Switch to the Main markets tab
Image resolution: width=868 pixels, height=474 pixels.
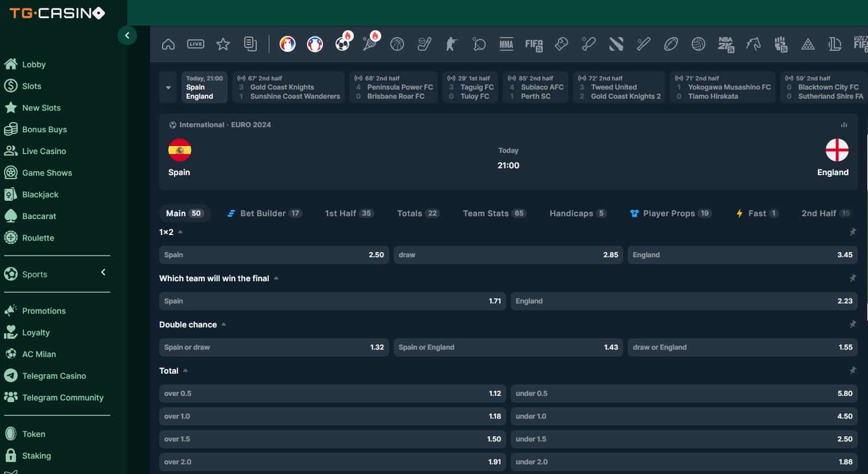coord(185,213)
